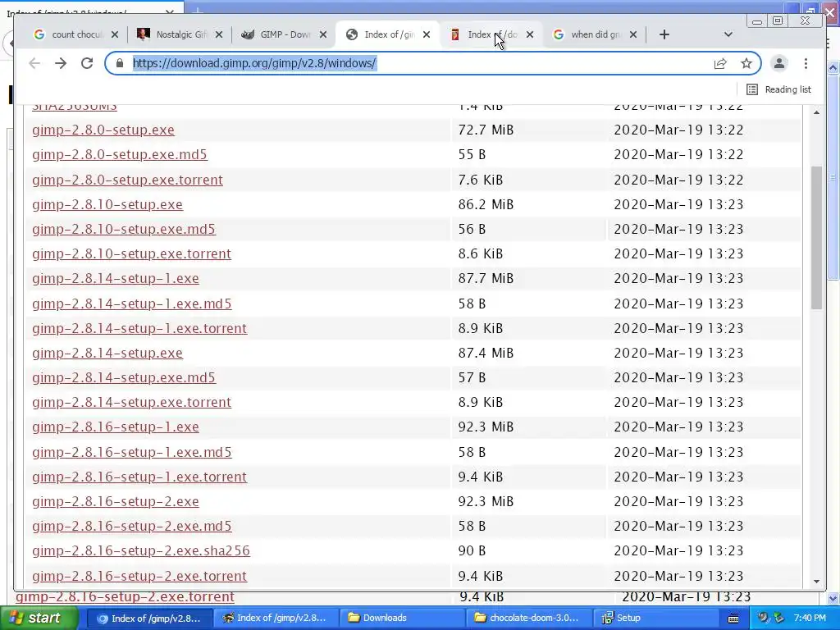Screen dimensions: 840x630
Task: Download gimp-2.8.16-setup-1.exe
Action: click(115, 427)
